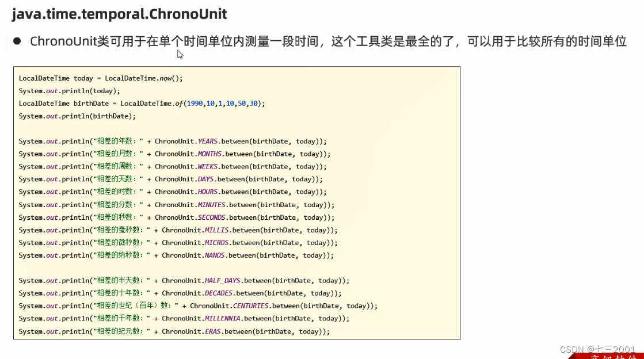The height and width of the screenshot is (359, 644).
Task: Click the code line using ChronoUnit.MILLENNIA
Action: [x=184, y=319]
